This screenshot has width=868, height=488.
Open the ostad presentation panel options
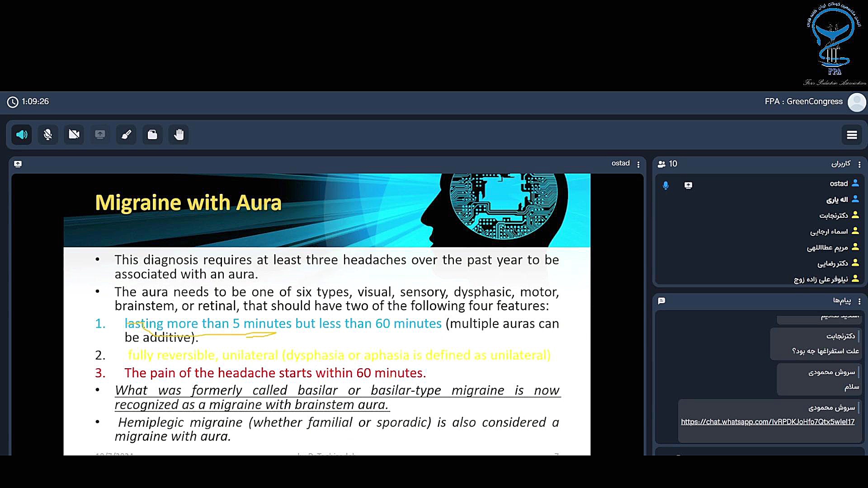coord(638,164)
